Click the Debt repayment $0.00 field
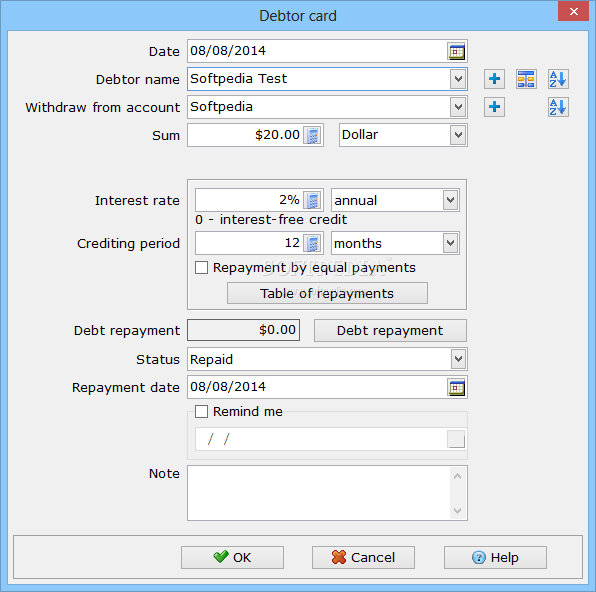The height and width of the screenshot is (592, 596). 244,330
